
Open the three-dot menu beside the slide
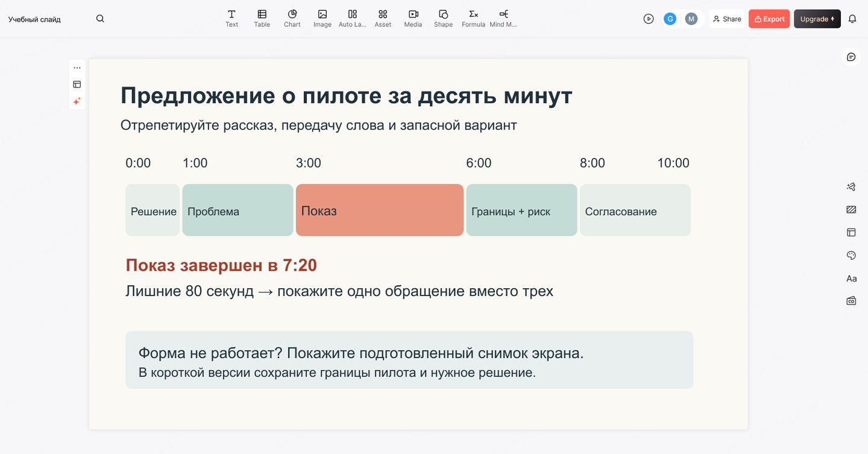pos(77,68)
